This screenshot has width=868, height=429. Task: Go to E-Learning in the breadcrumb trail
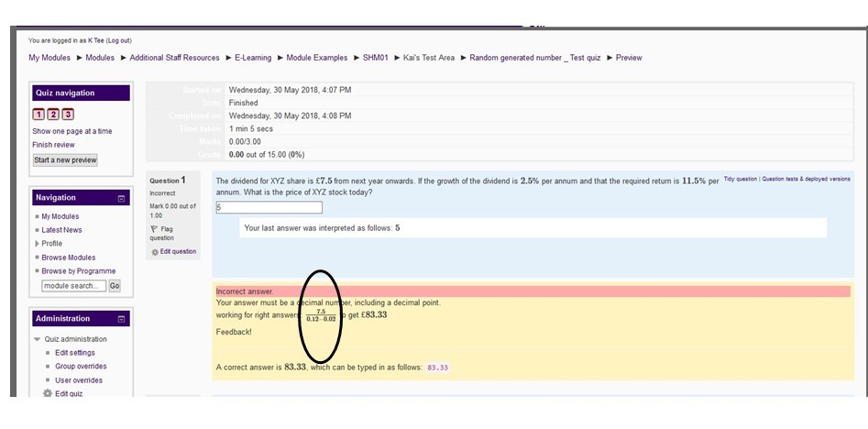coord(253,58)
